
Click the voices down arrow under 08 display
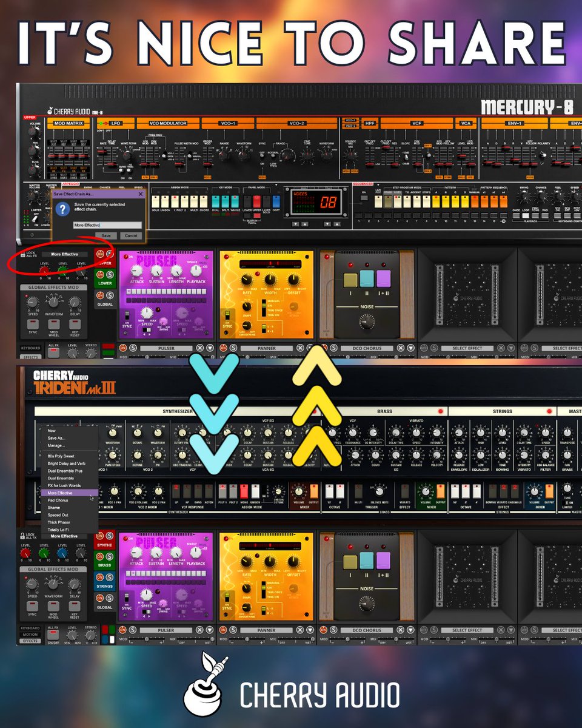point(327,224)
